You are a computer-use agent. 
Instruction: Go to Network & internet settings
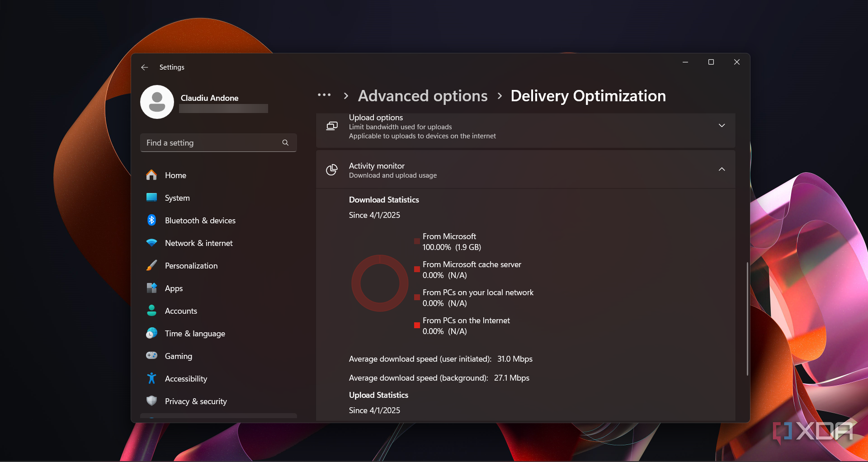pos(218,243)
